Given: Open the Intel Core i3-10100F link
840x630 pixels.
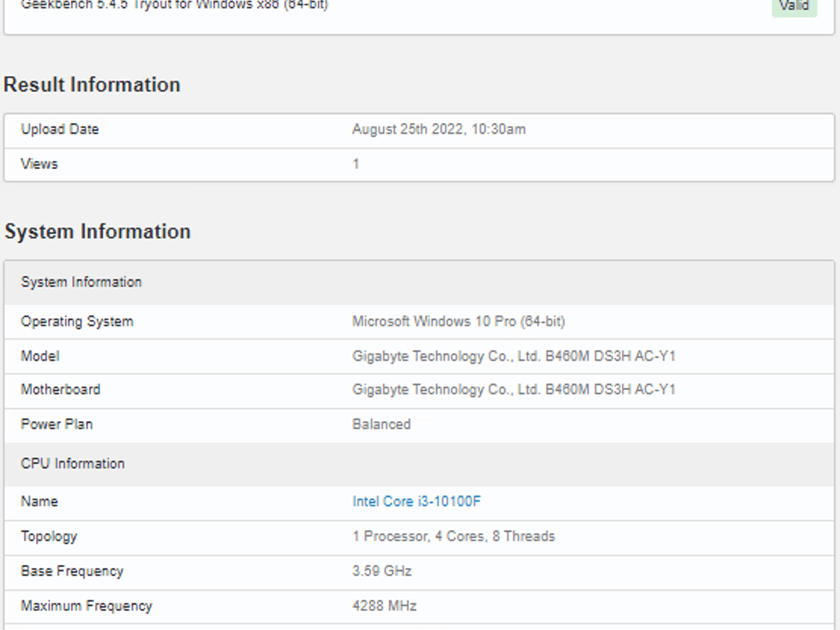Looking at the screenshot, I should 416,502.
